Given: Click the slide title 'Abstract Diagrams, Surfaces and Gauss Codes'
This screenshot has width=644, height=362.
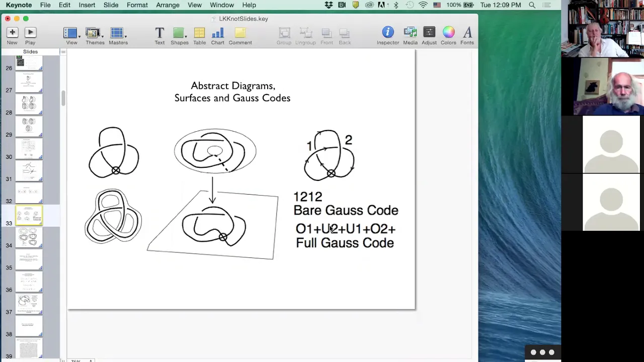Looking at the screenshot, I should point(232,92).
